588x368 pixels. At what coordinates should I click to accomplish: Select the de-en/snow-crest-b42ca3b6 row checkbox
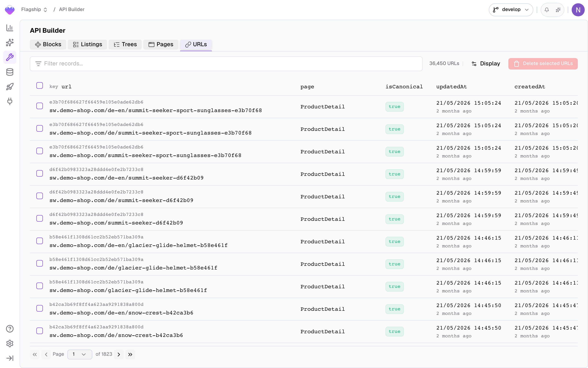point(40,308)
